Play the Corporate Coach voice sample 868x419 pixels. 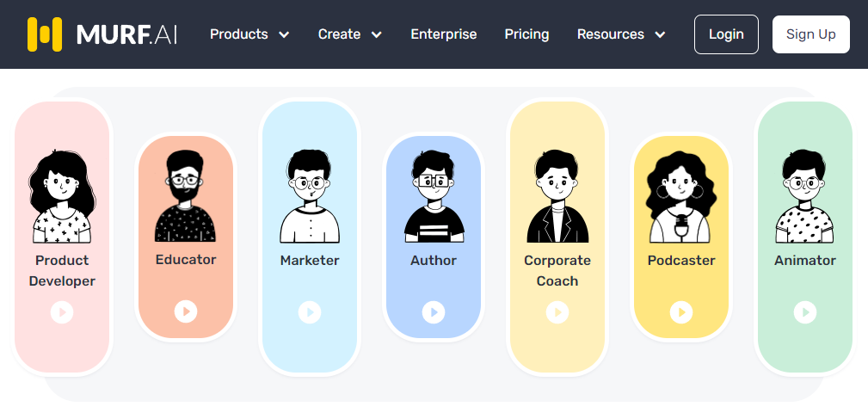[557, 312]
